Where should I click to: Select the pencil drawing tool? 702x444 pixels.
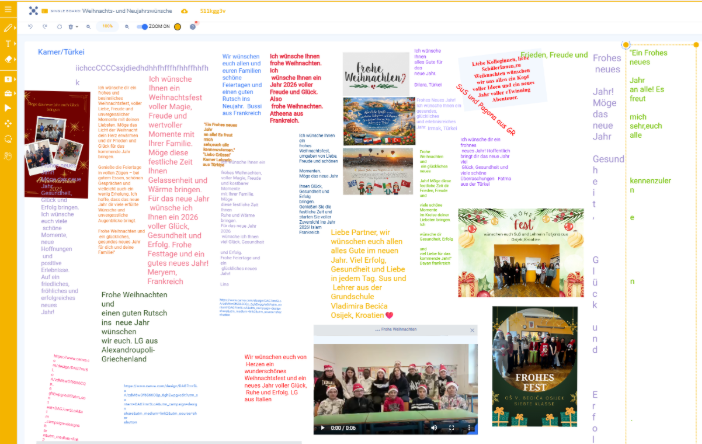pyautogui.click(x=8, y=27)
